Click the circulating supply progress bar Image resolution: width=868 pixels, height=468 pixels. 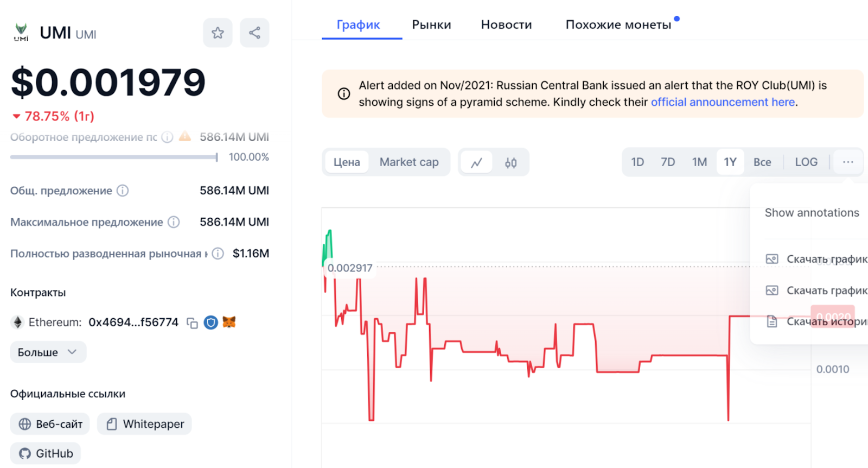click(114, 157)
